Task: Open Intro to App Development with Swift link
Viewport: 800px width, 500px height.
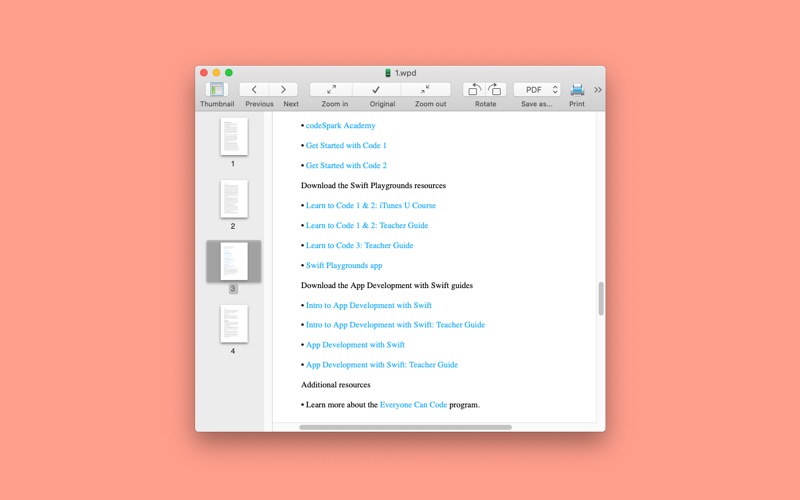Action: click(368, 305)
